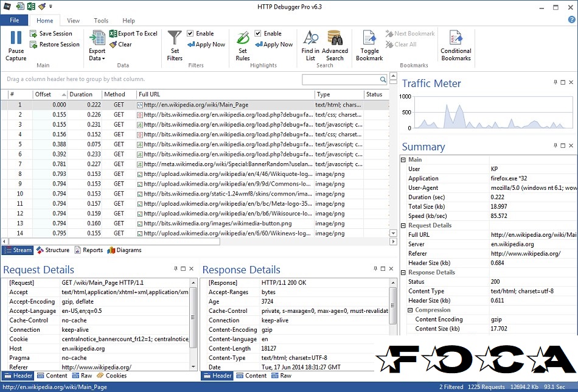Collapse Response Details group in Summary
This screenshot has height=392, width=578.
click(403, 273)
